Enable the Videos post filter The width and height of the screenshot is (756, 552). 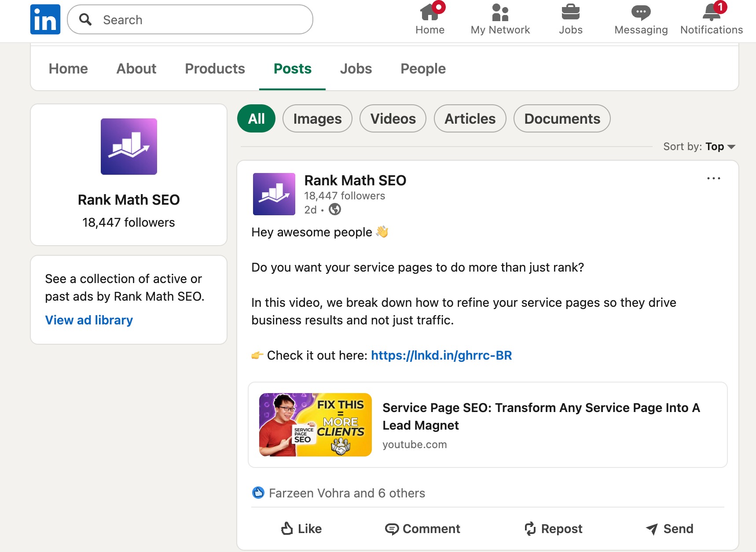(x=393, y=118)
